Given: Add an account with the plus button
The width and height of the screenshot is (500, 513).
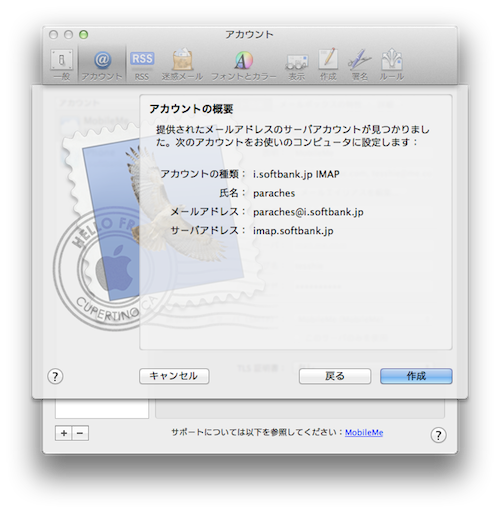Looking at the screenshot, I should [x=64, y=433].
